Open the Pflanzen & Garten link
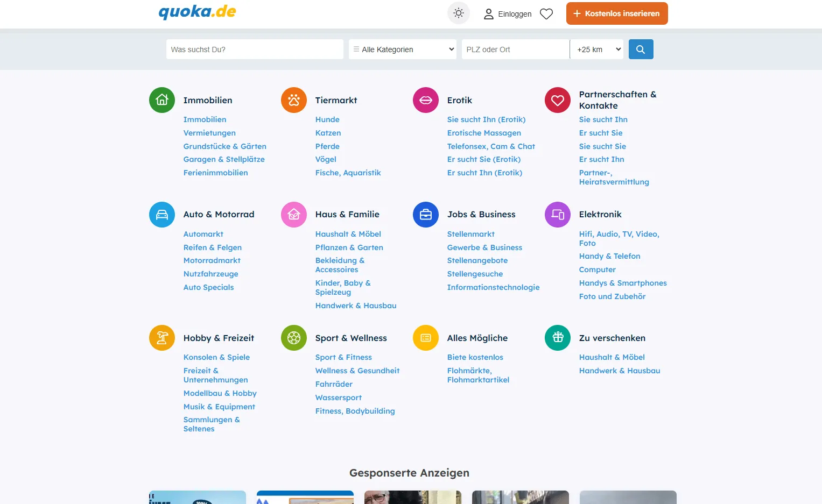 click(x=349, y=247)
